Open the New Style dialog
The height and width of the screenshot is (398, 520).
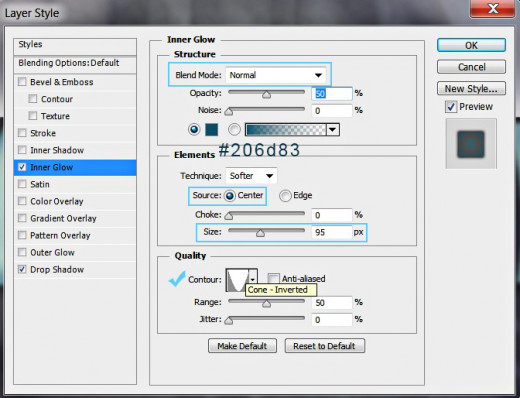471,89
